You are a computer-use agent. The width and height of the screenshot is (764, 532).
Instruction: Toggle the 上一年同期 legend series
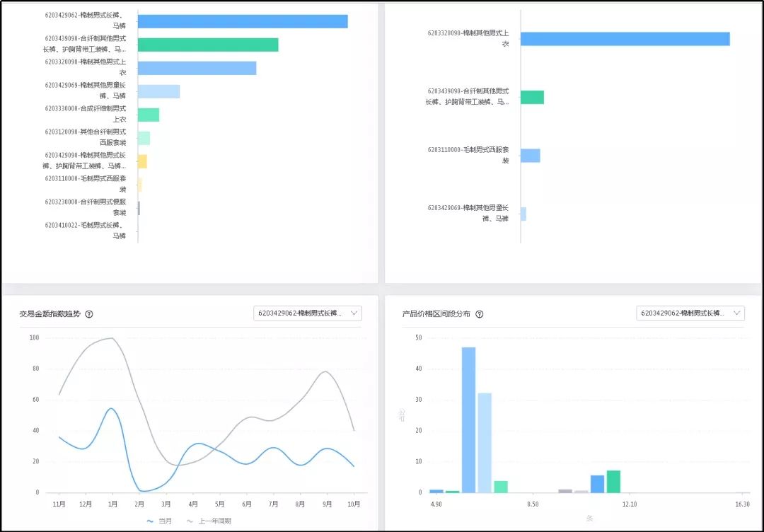coord(209,521)
